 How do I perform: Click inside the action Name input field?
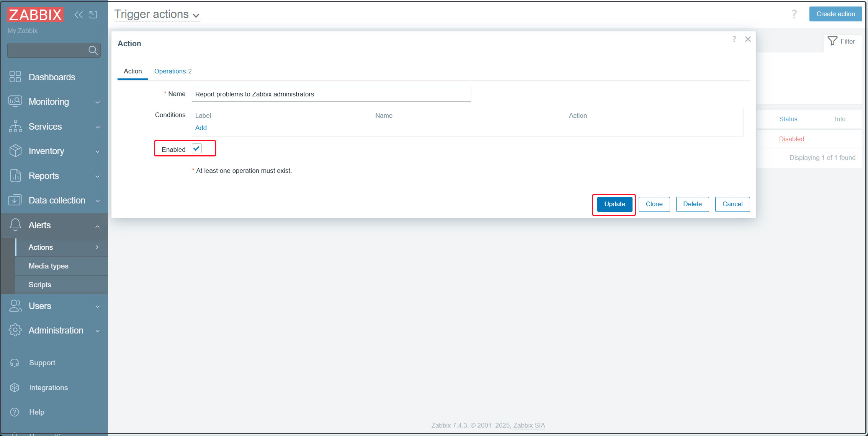coord(331,94)
